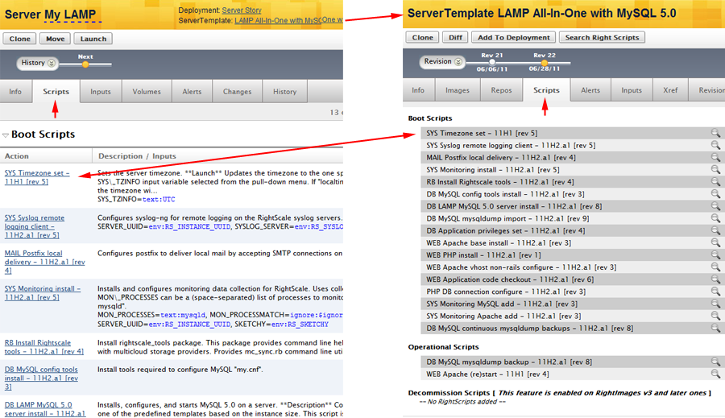This screenshot has width=725, height=418.
Task: Click magnifier for SYS Syslog remote logging client
Action: coord(715,145)
